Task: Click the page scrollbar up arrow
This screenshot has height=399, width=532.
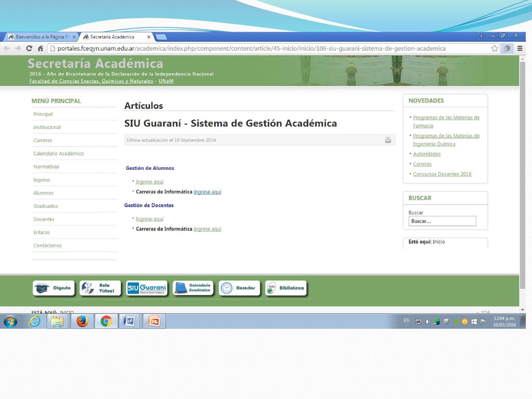Action: click(523, 59)
